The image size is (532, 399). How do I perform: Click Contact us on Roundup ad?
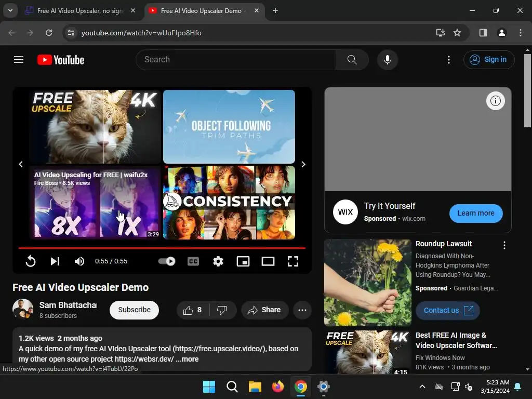[447, 310]
